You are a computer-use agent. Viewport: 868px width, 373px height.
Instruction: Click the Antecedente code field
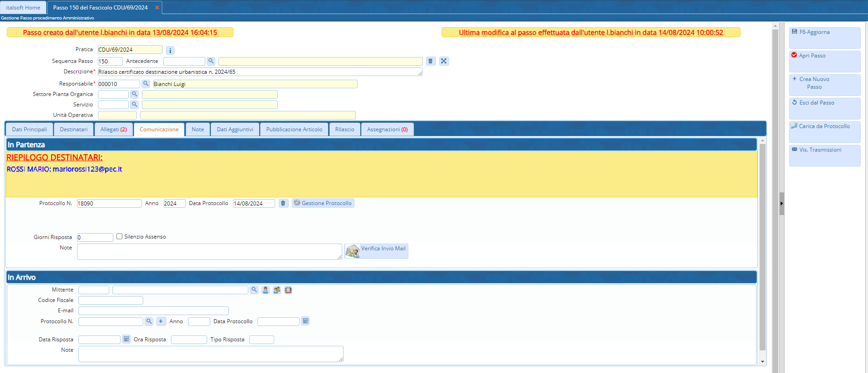[x=184, y=61]
